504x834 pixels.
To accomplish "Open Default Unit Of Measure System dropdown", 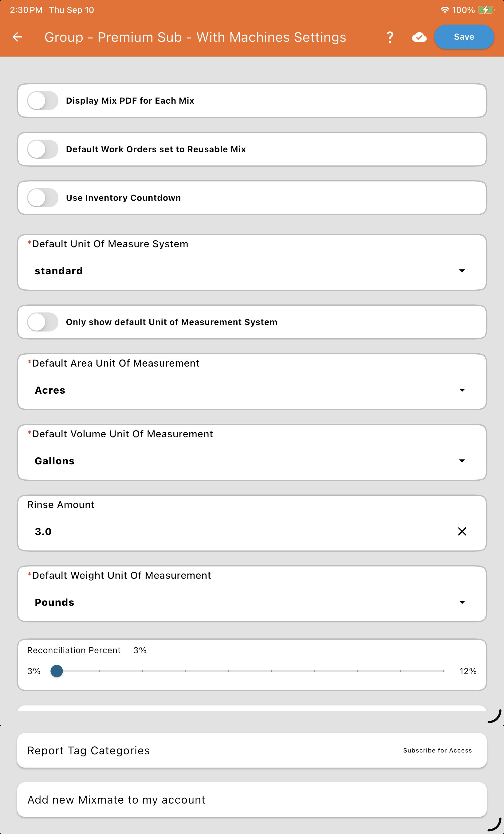I will [x=252, y=262].
